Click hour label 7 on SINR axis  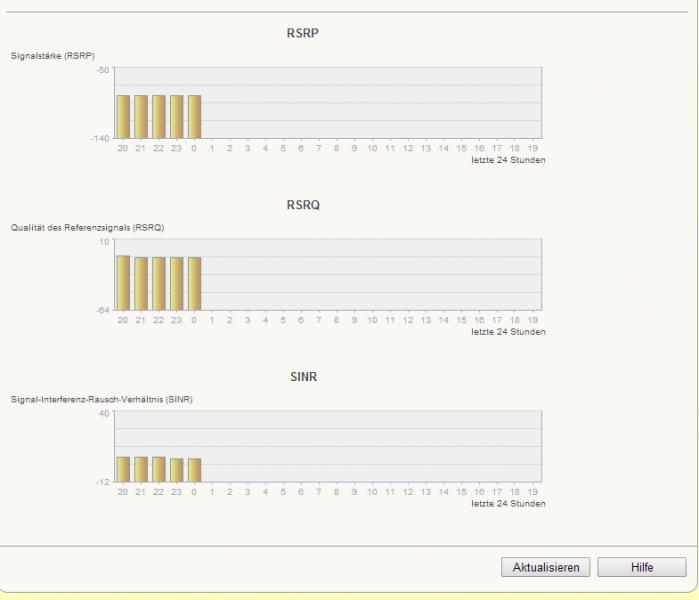tap(319, 492)
